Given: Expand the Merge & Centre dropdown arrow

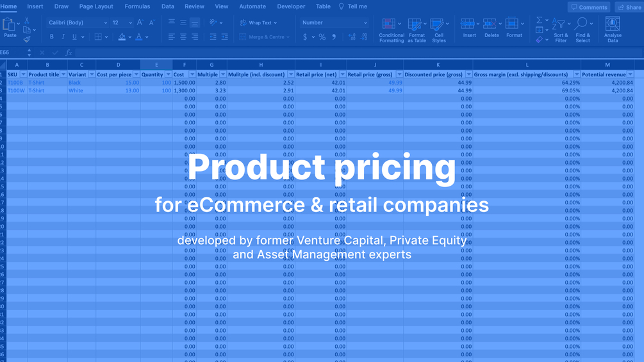Looking at the screenshot, I should click(288, 37).
